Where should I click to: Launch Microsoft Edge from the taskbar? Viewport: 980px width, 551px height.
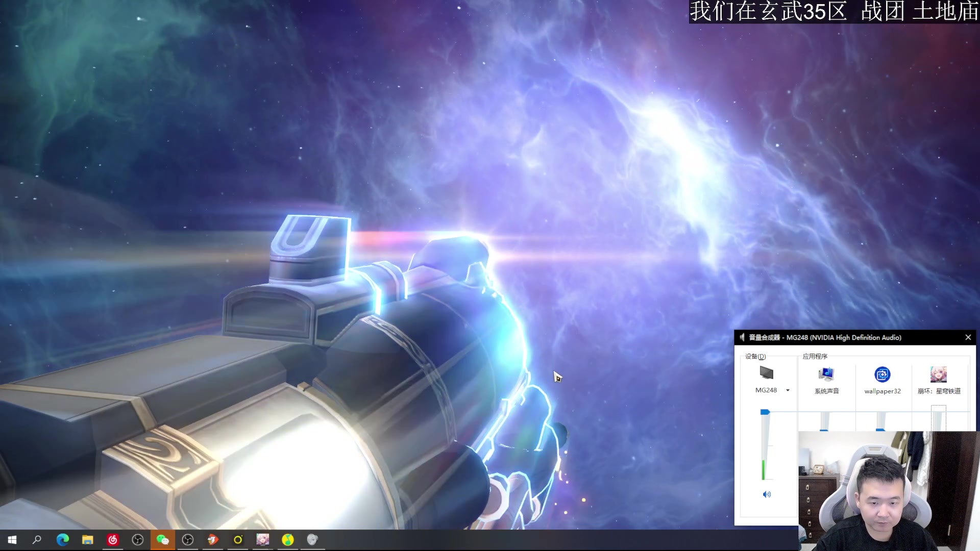pyautogui.click(x=62, y=540)
